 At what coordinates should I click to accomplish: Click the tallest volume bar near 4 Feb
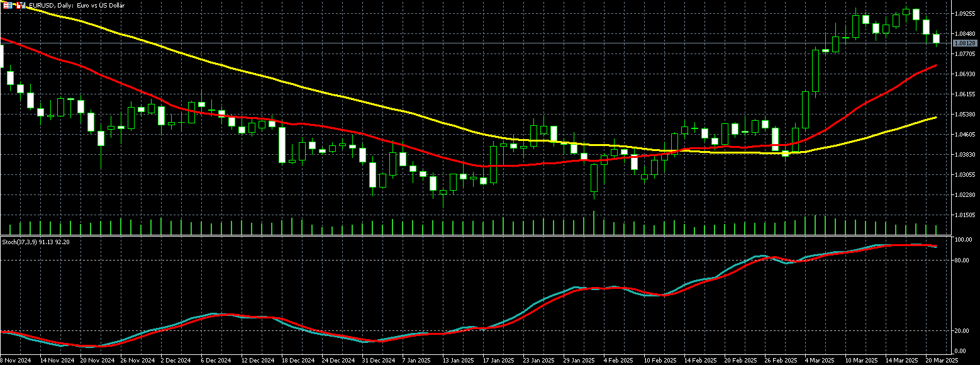pyautogui.click(x=594, y=223)
